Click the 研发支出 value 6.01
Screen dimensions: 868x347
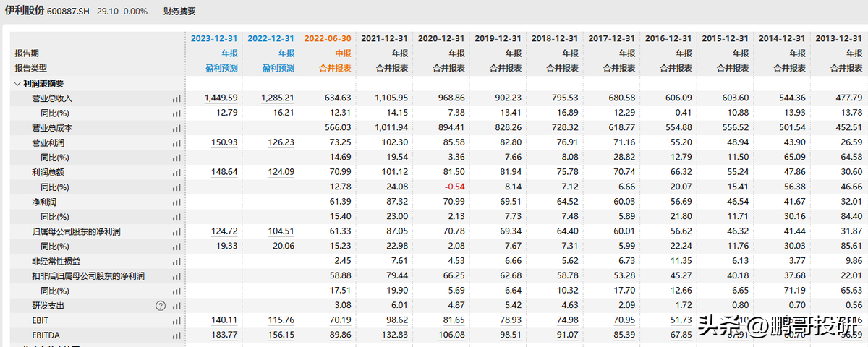click(400, 306)
